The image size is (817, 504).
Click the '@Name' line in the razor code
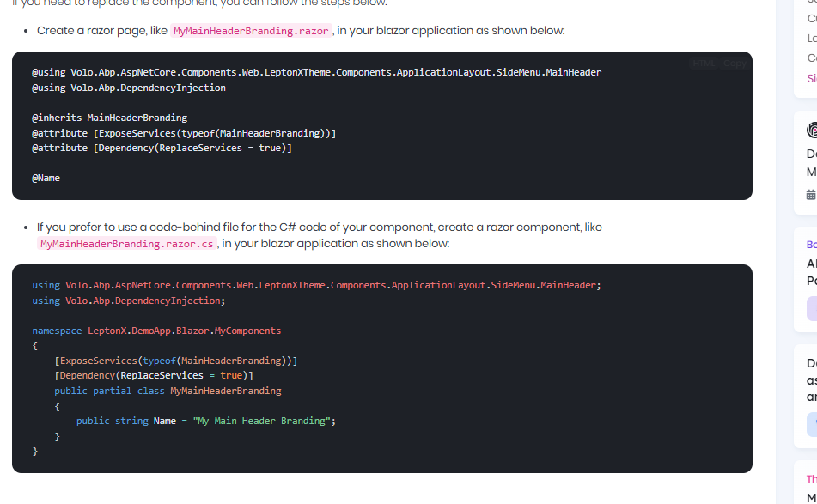(46, 178)
